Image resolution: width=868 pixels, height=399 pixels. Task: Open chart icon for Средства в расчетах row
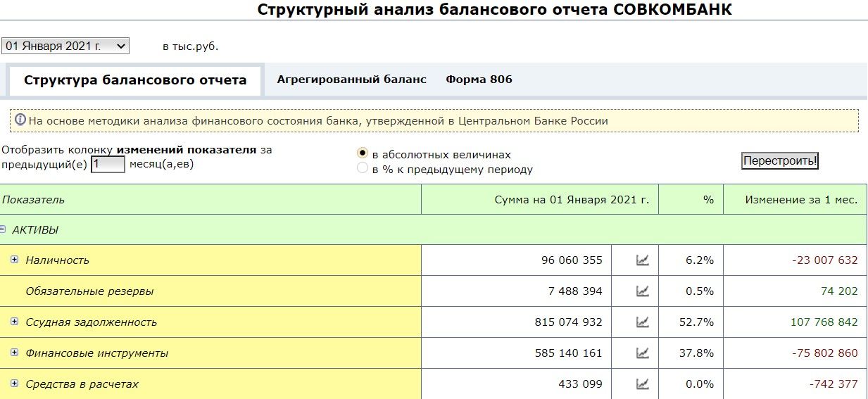click(642, 384)
